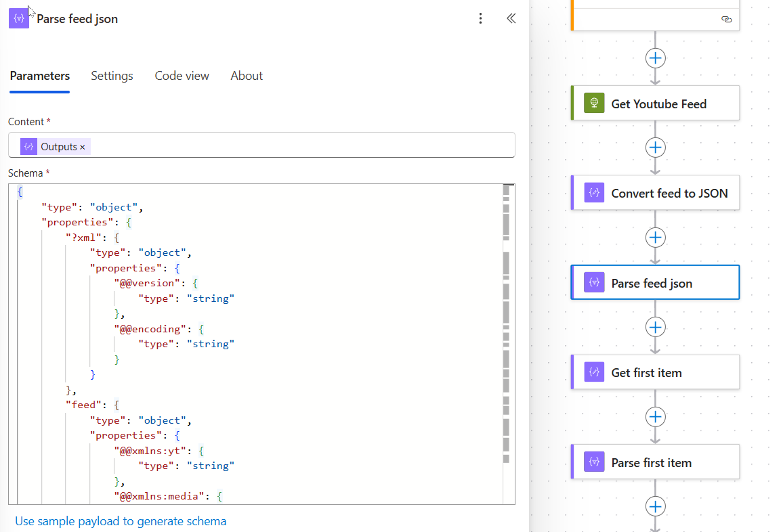Click the "@@xmlns:media" key in schema
Screen dimensions: 781x532
(159, 495)
